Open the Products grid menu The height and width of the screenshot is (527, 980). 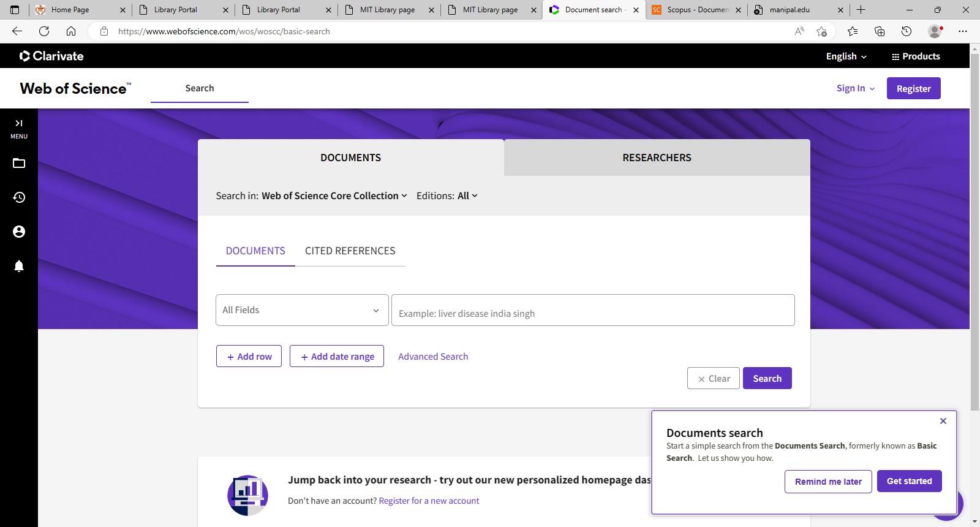[916, 56]
